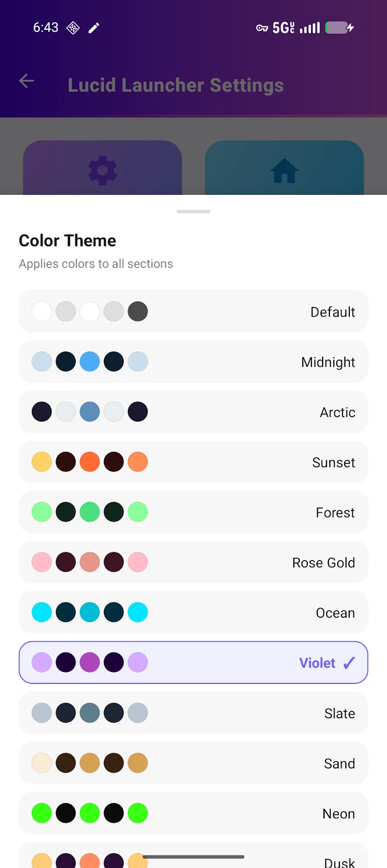
Task: Apply the Rose Gold theme
Action: coord(193,562)
